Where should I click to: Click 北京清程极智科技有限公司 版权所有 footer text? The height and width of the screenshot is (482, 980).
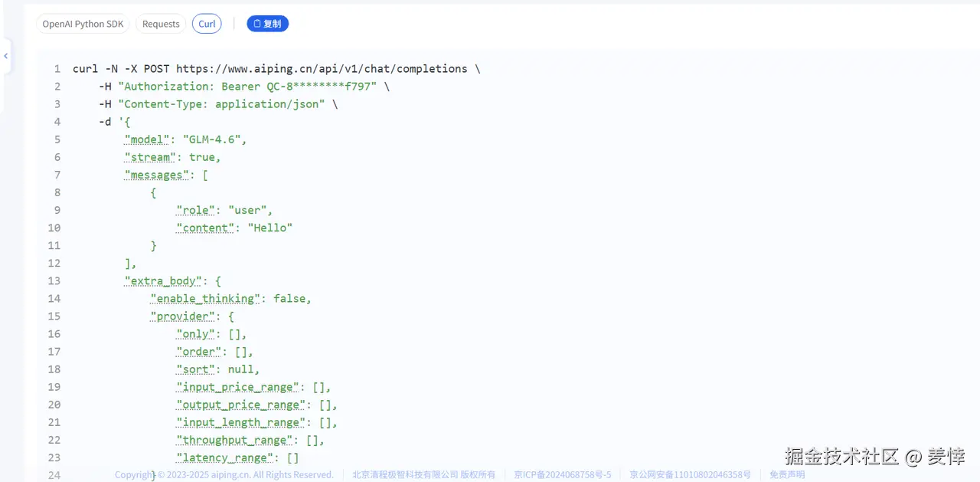pyautogui.click(x=423, y=475)
